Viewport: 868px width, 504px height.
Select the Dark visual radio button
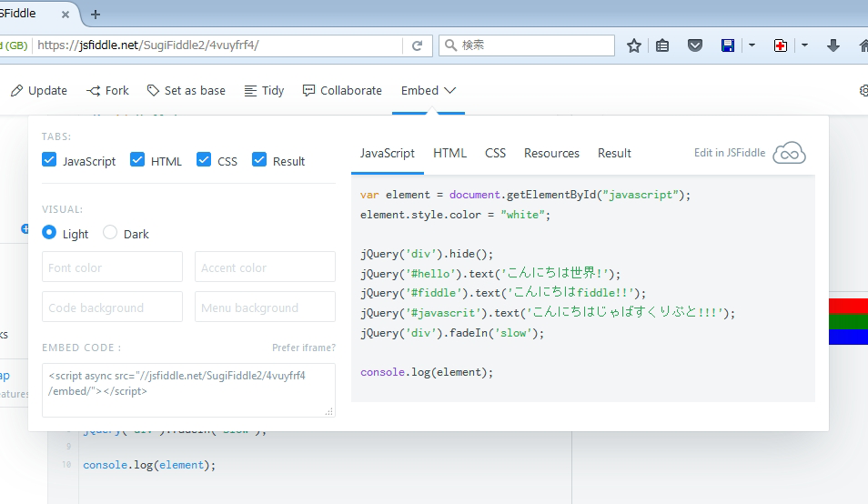pyautogui.click(x=110, y=233)
